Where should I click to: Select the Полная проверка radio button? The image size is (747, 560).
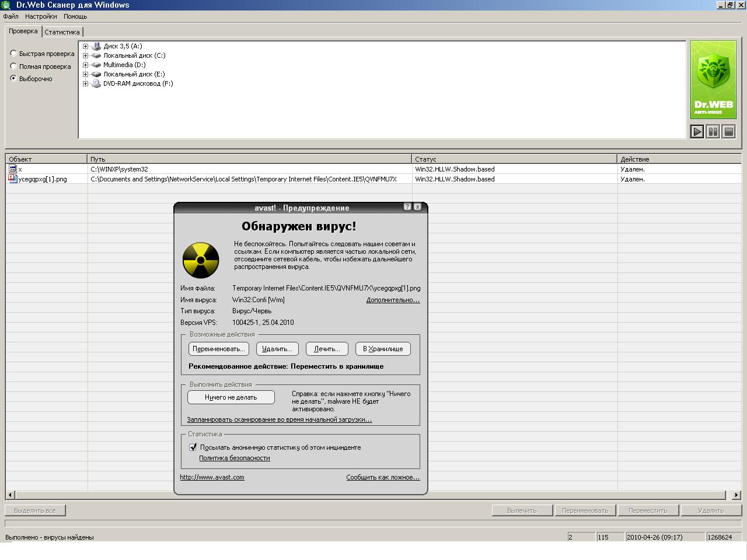[x=13, y=66]
